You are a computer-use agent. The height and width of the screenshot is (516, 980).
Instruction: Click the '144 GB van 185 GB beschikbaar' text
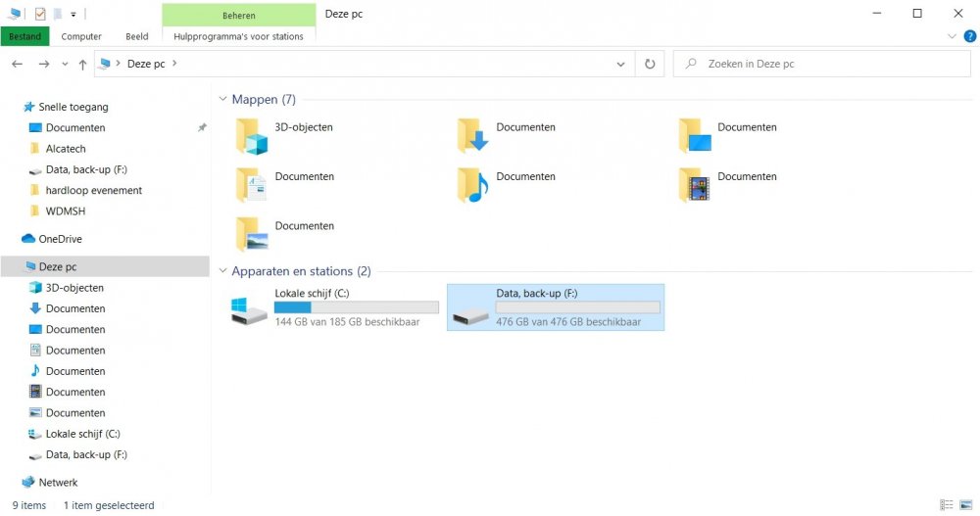point(348,322)
